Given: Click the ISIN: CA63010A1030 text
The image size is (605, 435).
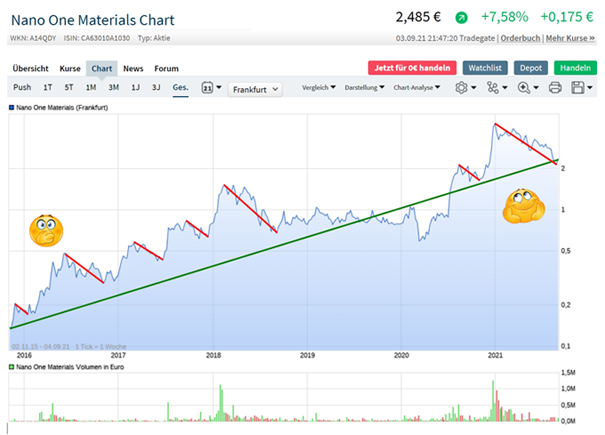Looking at the screenshot, I should 97,38.
